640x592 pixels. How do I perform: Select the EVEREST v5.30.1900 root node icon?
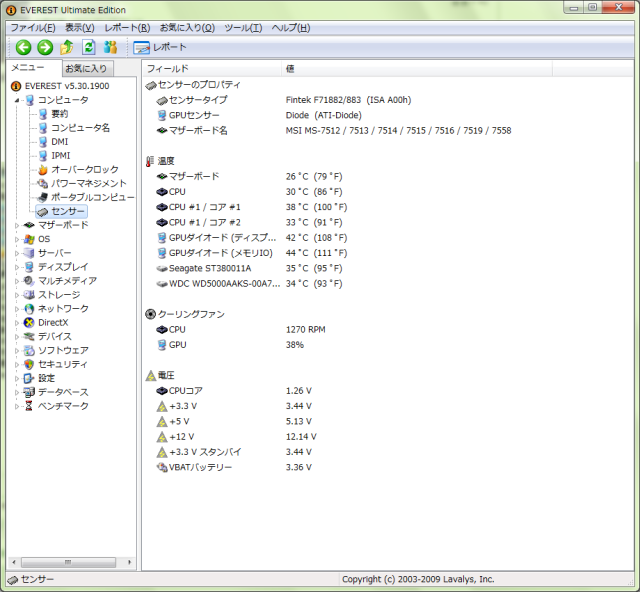(x=16, y=86)
